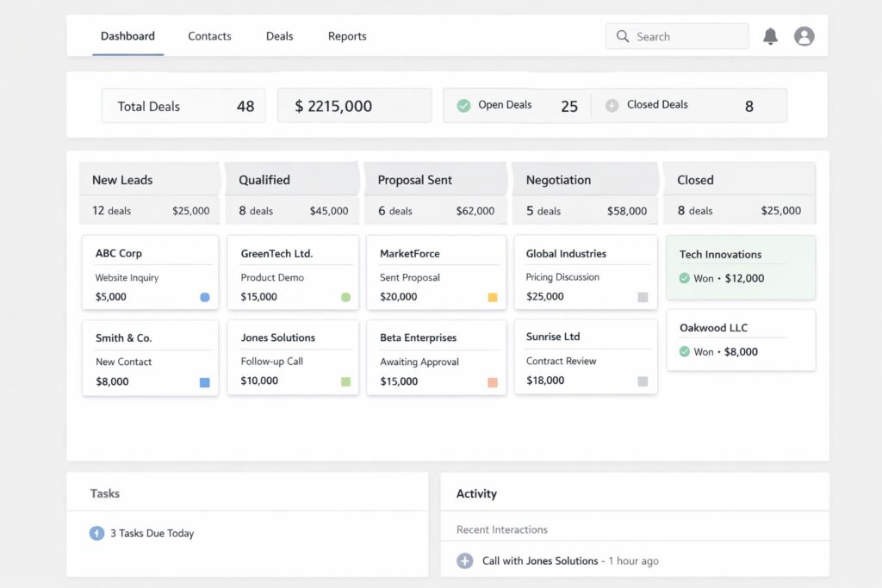Screen dimensions: 882x588
Task: Open the notifications bell icon
Action: click(x=770, y=36)
